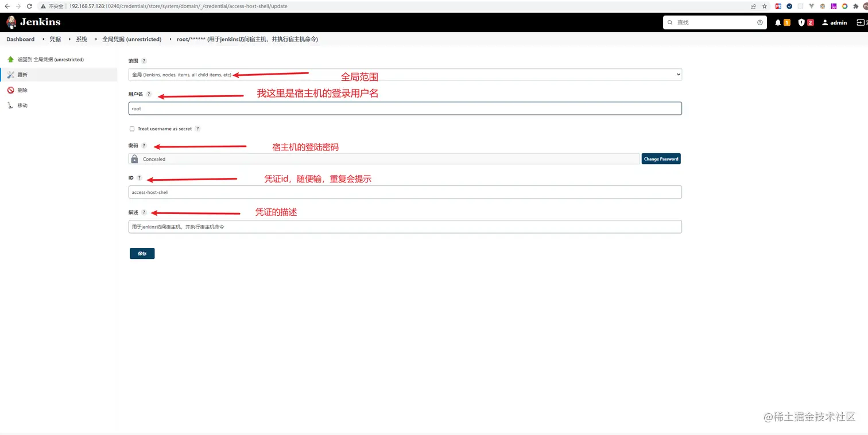Click the 描述 description input field
This screenshot has width=868, height=435.
coord(405,227)
